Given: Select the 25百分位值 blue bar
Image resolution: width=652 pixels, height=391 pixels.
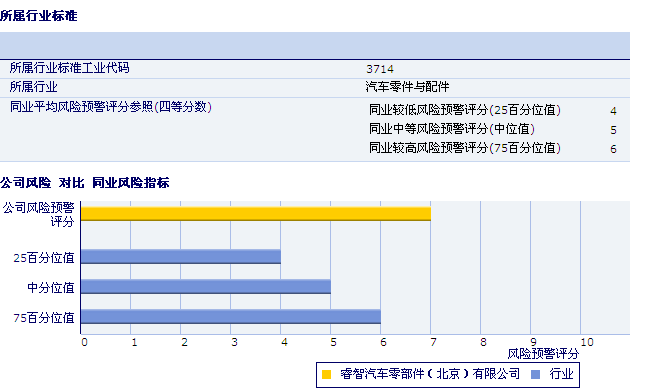Looking at the screenshot, I should pos(181,257).
